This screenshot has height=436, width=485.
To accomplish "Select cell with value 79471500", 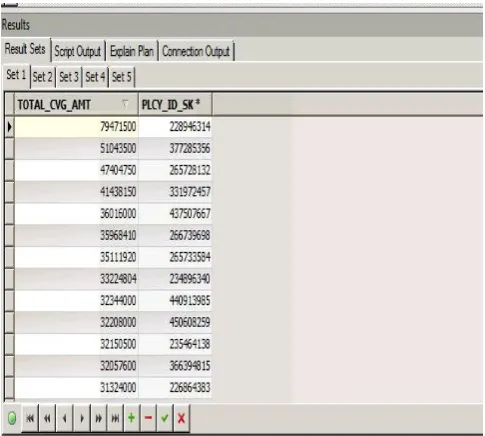I will [x=76, y=127].
